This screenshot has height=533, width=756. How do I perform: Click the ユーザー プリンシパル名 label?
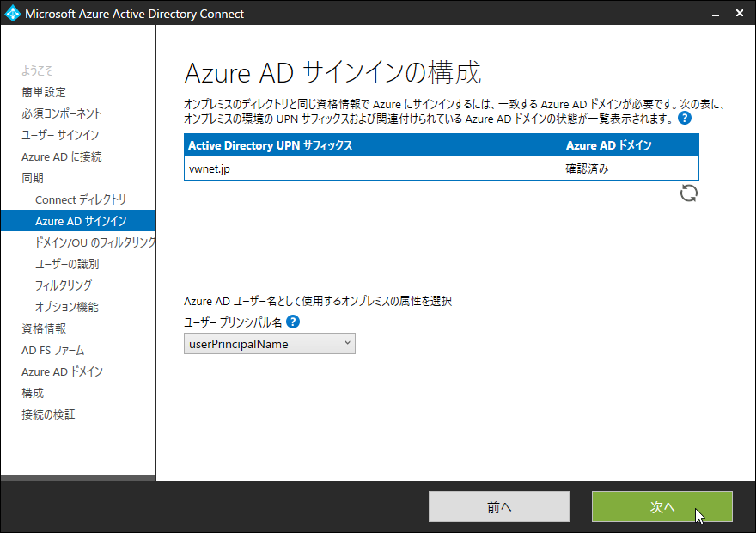click(233, 322)
